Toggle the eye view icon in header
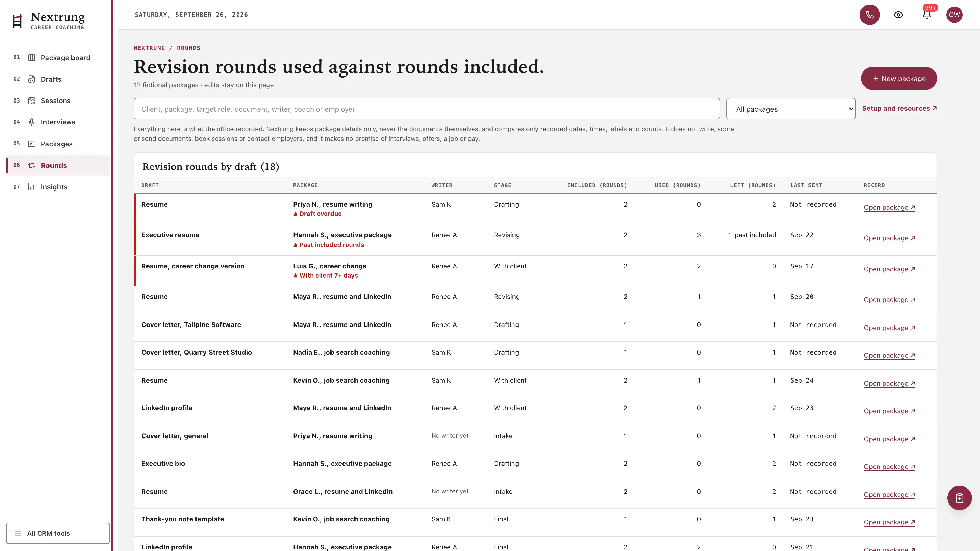The image size is (980, 551). [x=898, y=15]
